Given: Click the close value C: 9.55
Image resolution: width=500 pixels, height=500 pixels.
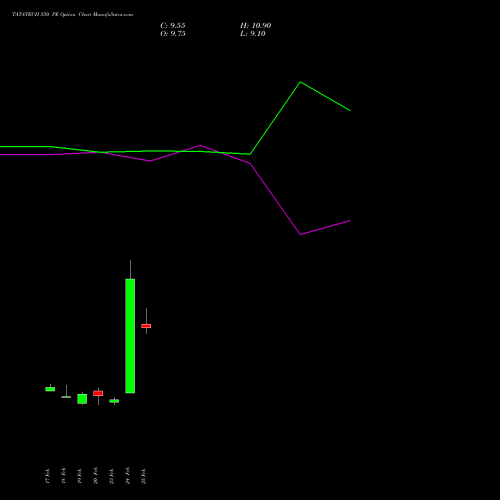Looking at the screenshot, I should [x=173, y=26].
